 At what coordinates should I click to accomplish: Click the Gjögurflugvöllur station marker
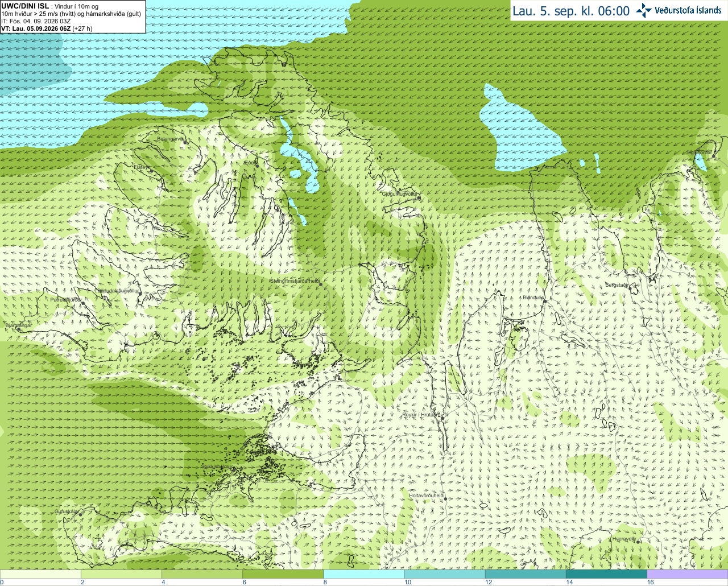[x=419, y=198]
